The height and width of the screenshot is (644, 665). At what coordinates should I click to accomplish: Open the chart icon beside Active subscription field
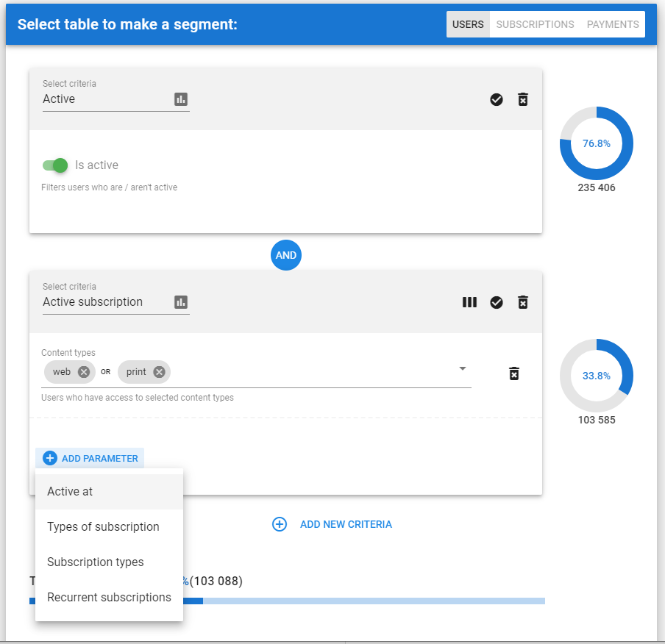[181, 301]
